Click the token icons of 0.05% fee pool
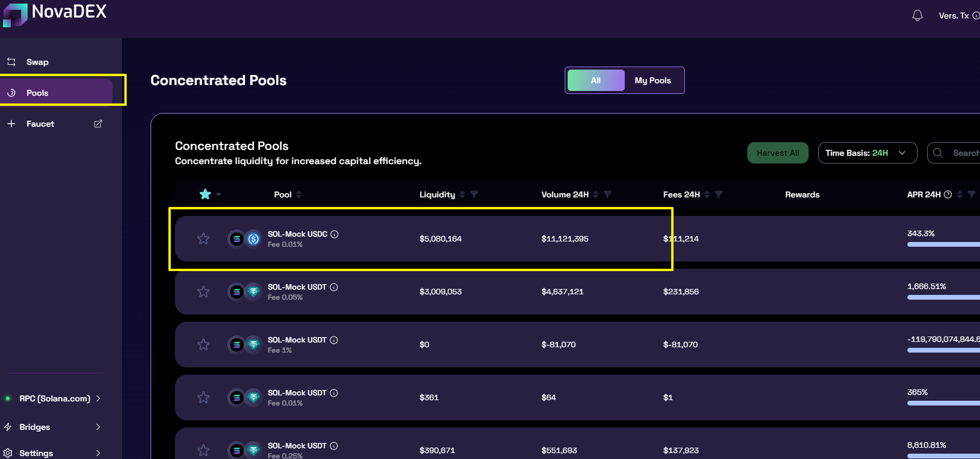The height and width of the screenshot is (459, 980). (x=245, y=292)
